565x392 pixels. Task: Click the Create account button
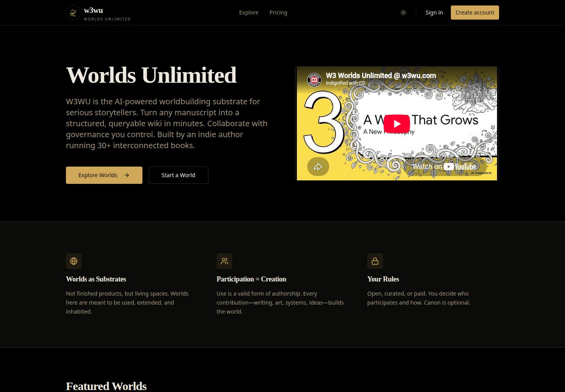475,13
